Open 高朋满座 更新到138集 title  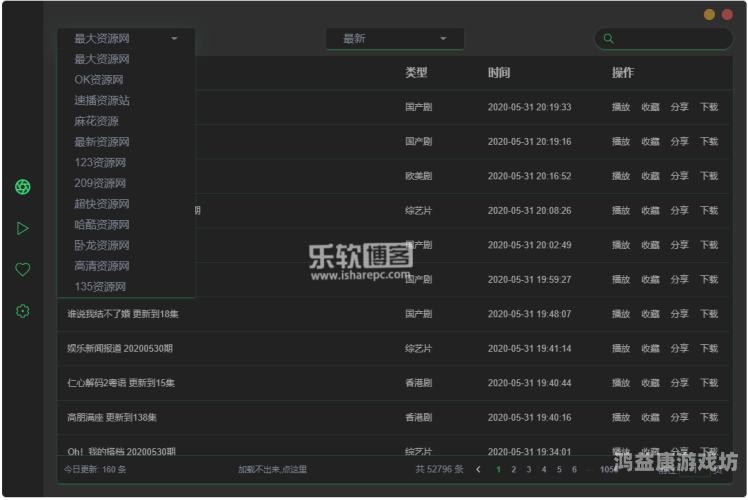tap(112, 417)
